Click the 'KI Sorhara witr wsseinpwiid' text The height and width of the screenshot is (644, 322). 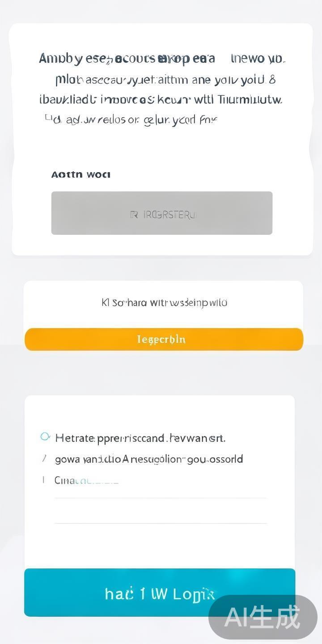[x=164, y=303]
